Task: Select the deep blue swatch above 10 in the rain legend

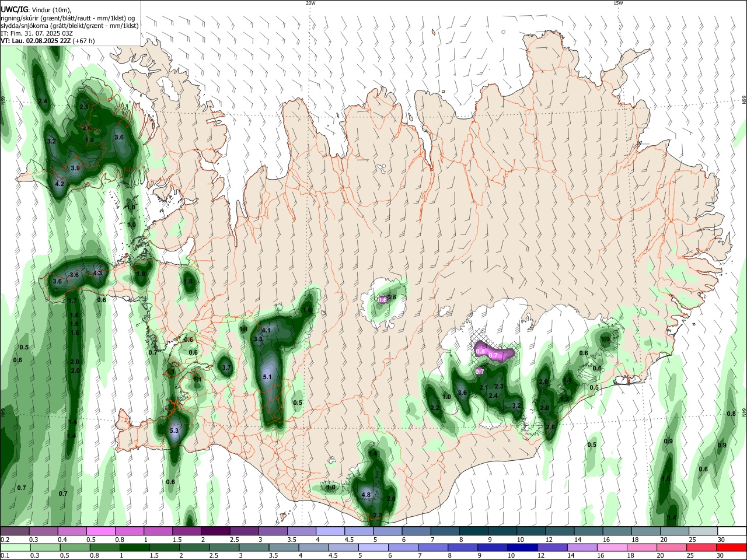Action: [522, 548]
